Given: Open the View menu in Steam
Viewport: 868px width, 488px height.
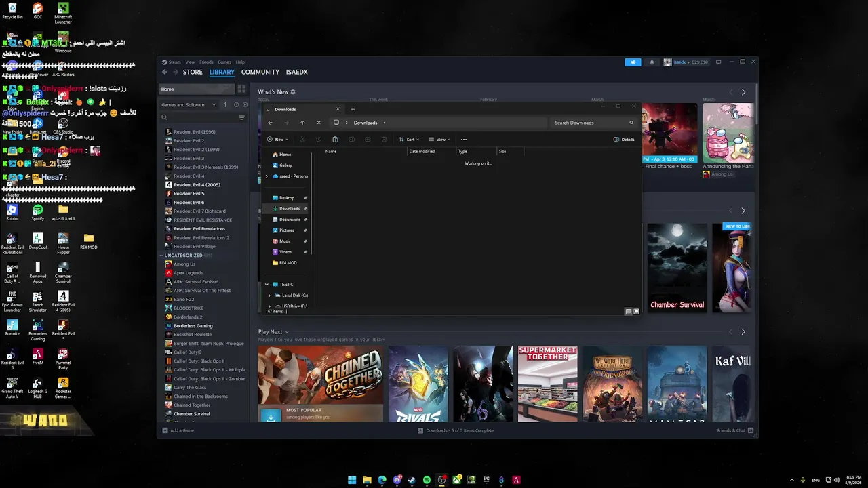Looking at the screenshot, I should (190, 62).
